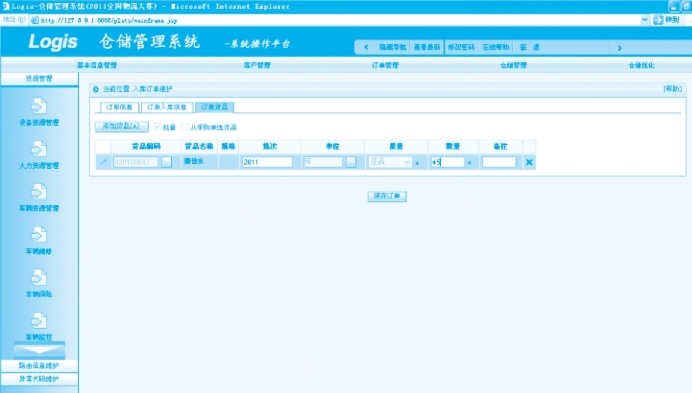This screenshot has height=393, width=692.
Task: Switch to 订单信息 tab
Action: 119,107
